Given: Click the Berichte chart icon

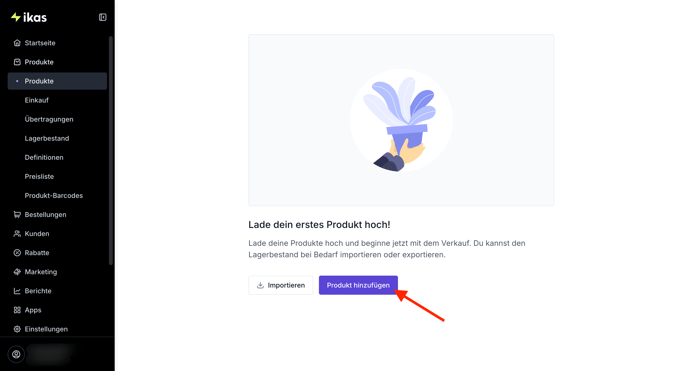Looking at the screenshot, I should [17, 291].
